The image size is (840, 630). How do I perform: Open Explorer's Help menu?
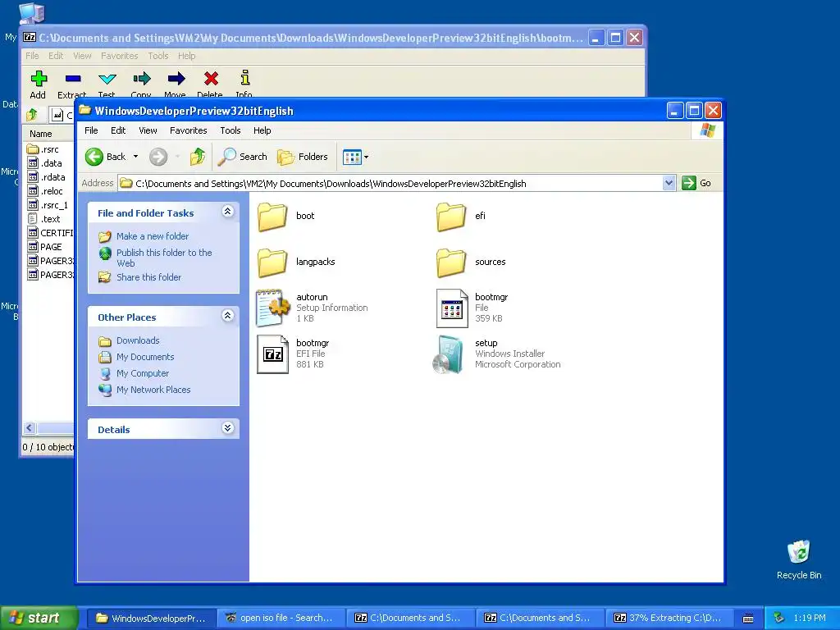coord(262,130)
